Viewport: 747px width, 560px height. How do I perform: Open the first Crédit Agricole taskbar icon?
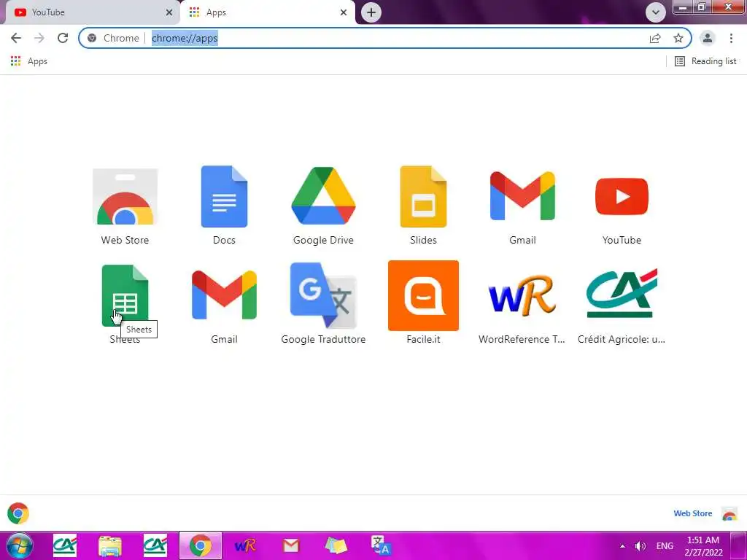click(x=65, y=545)
